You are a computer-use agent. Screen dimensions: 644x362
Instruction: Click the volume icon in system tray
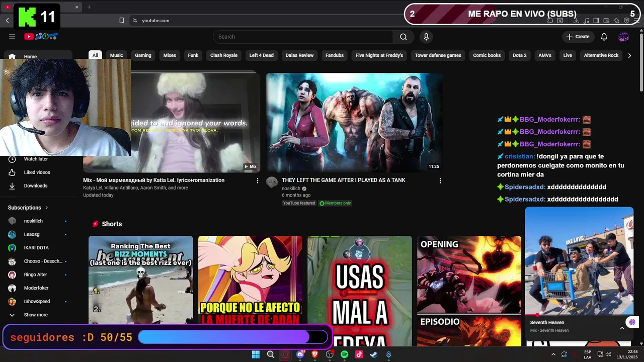click(608, 354)
